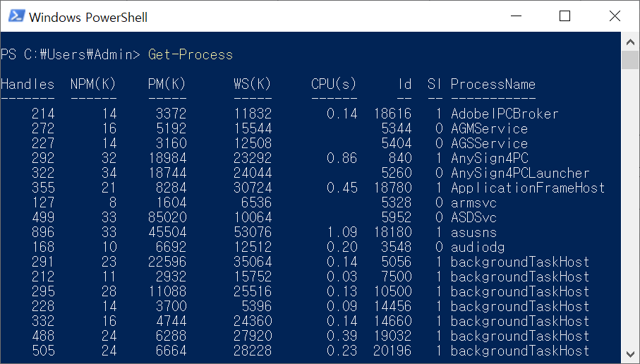Click the Handles column header
The image size is (640, 364).
pyautogui.click(x=28, y=85)
